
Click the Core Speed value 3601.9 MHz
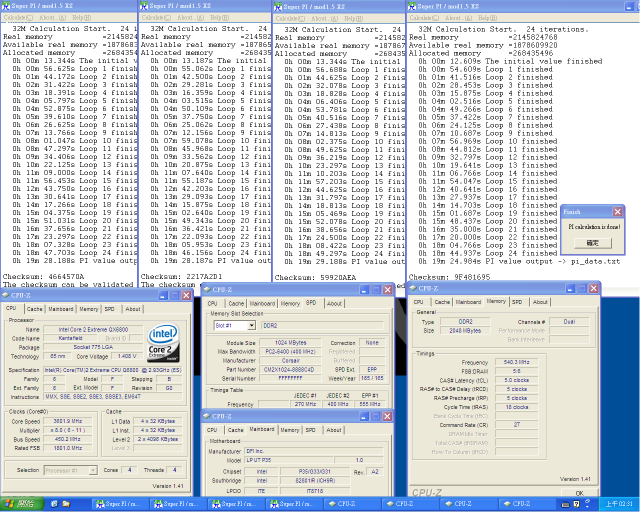68,421
